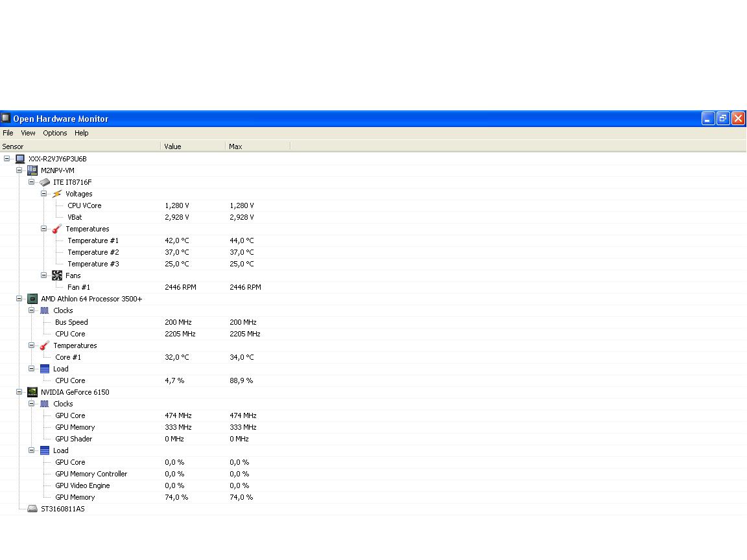Collapse the NVIDIA GeForce 6150 node
Image resolution: width=747 pixels, height=560 pixels.
click(x=19, y=392)
